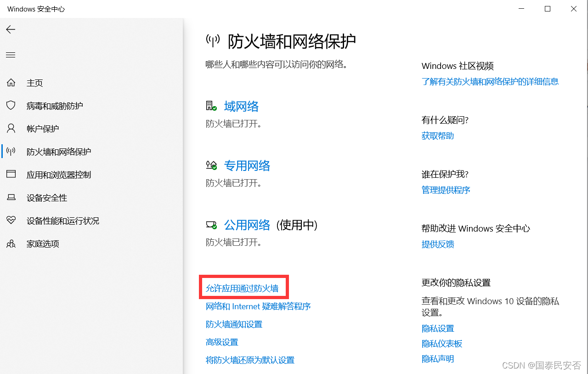The height and width of the screenshot is (374, 588).
Task: Click 允许应用通过防火墙 link
Action: coord(242,289)
